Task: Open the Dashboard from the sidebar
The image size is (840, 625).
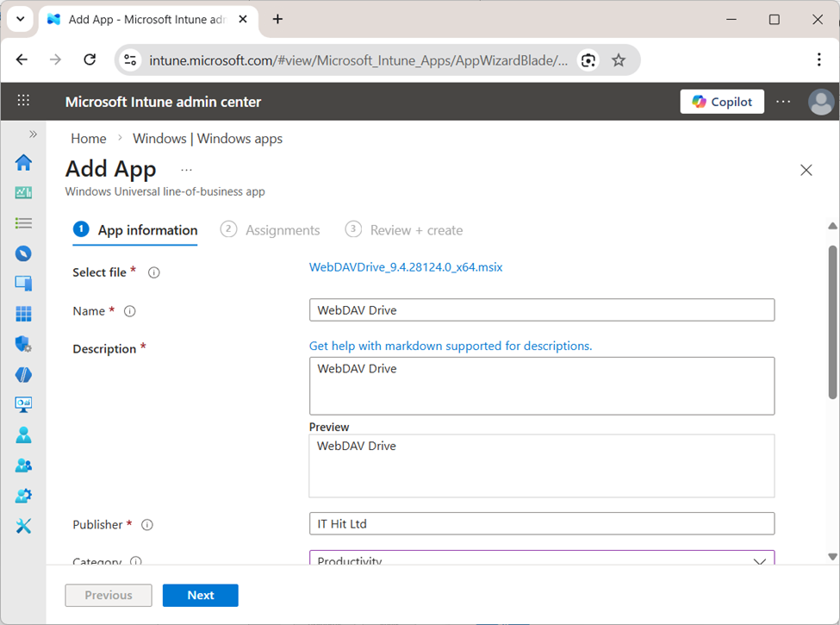Action: [23, 192]
